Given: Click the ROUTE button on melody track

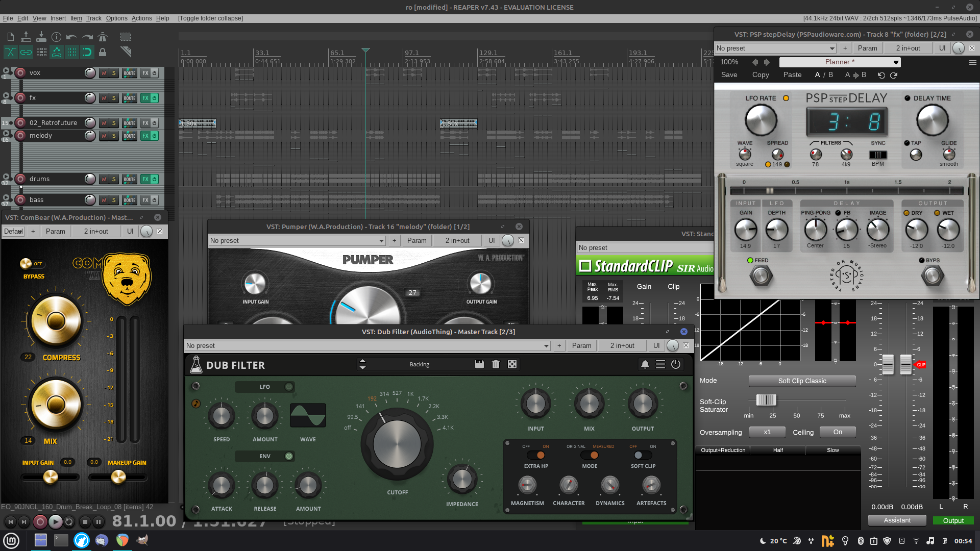Looking at the screenshot, I should [x=130, y=136].
